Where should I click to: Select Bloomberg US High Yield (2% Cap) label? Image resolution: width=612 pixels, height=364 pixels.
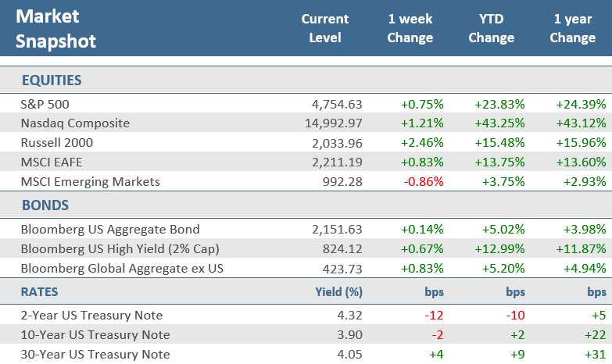tap(120, 249)
